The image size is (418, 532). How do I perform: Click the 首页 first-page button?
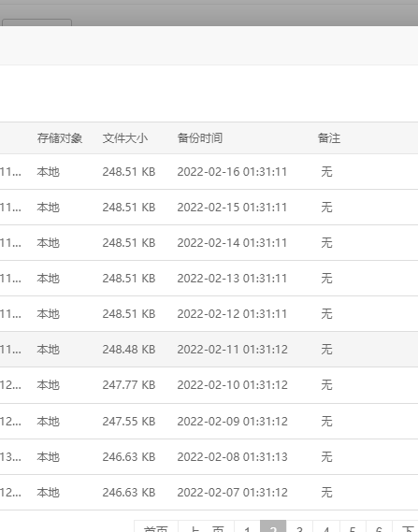[156, 526]
